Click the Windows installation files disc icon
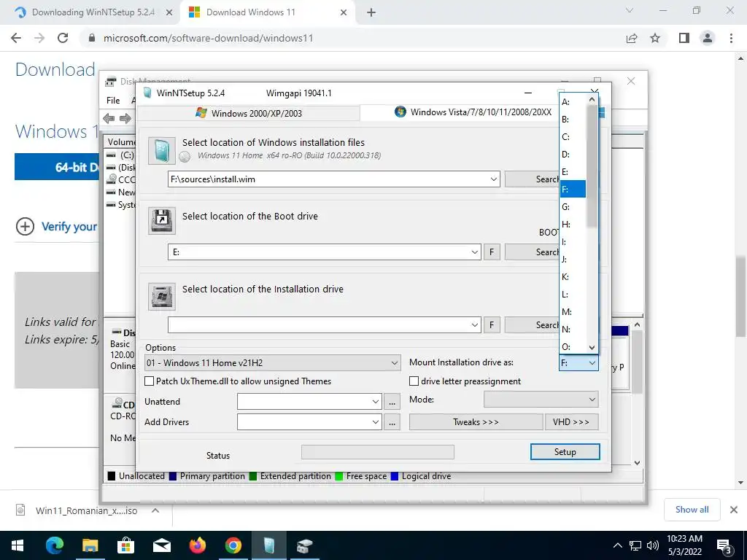747x560 pixels. (x=162, y=150)
